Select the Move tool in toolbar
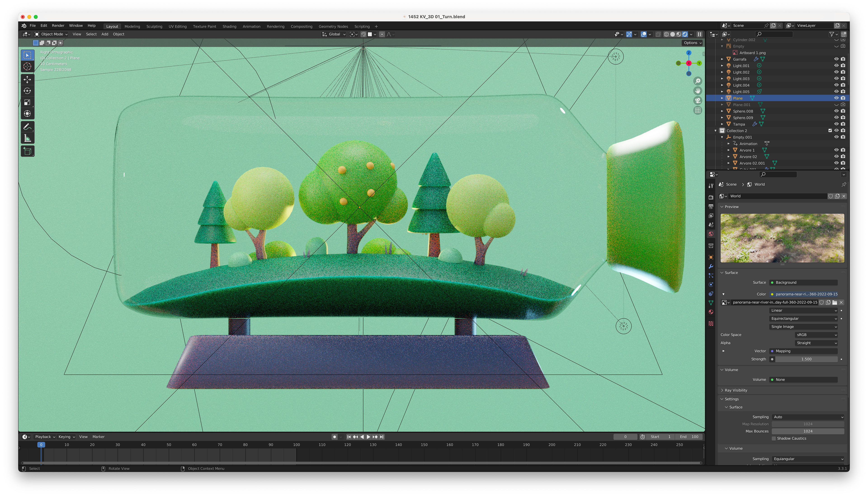868x496 pixels. click(x=27, y=79)
